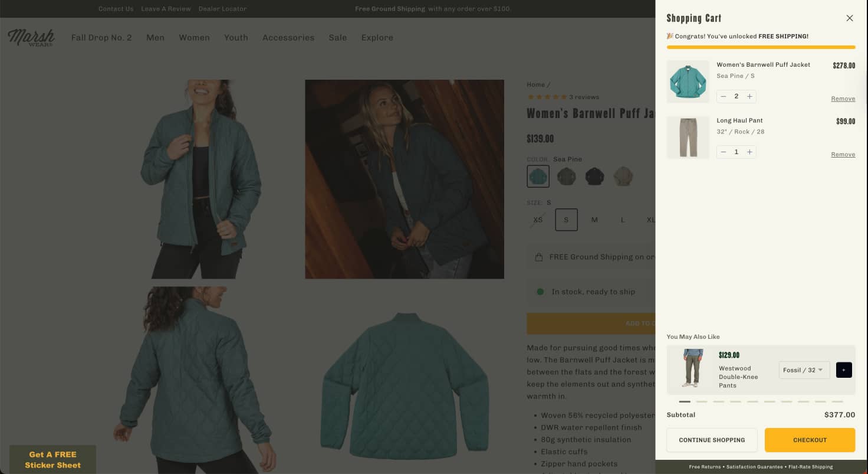Image resolution: width=868 pixels, height=474 pixels.
Task: Open Fall Drop No. 2 menu
Action: 101,38
